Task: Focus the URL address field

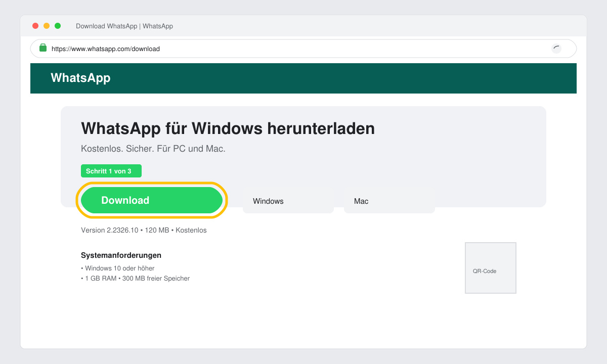Action: coord(303,49)
